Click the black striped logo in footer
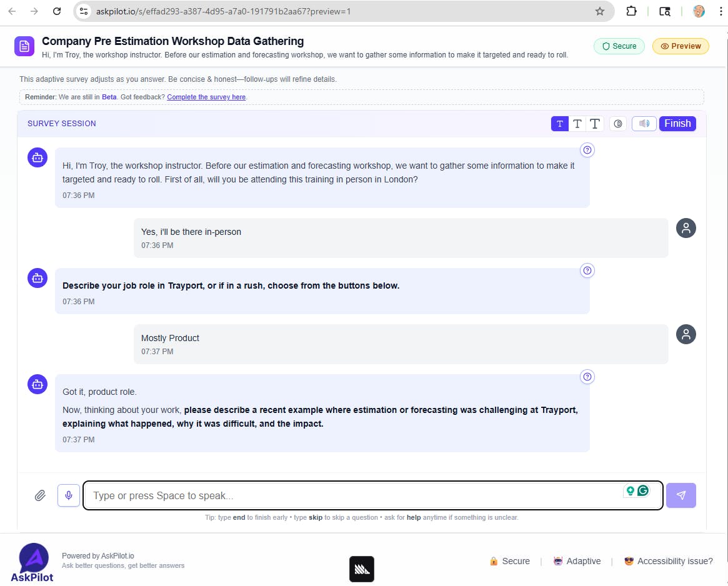Viewport: 728px width, 586px height. pos(362,569)
